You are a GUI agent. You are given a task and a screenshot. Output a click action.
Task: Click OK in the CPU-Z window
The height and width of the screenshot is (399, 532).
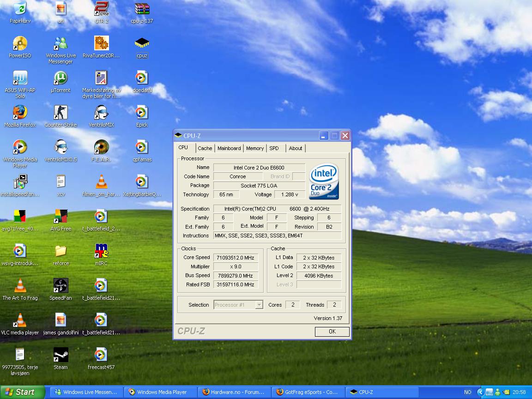[332, 332]
